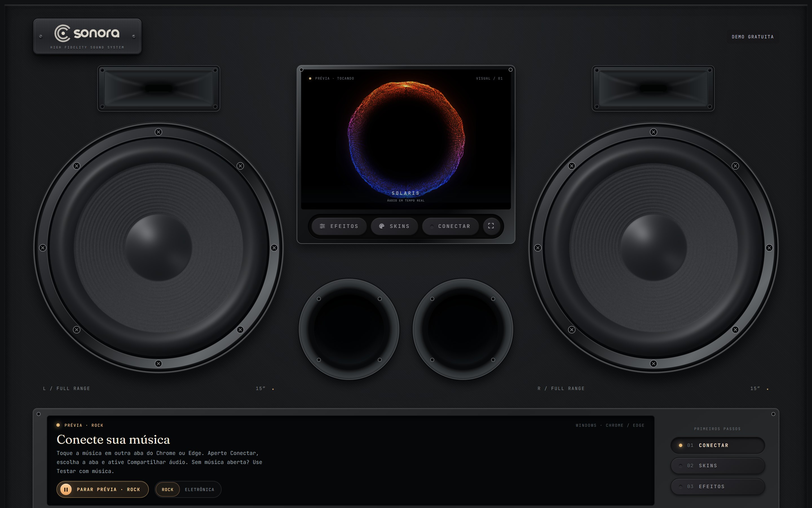
Task: Open the Skins palette button
Action: point(394,226)
